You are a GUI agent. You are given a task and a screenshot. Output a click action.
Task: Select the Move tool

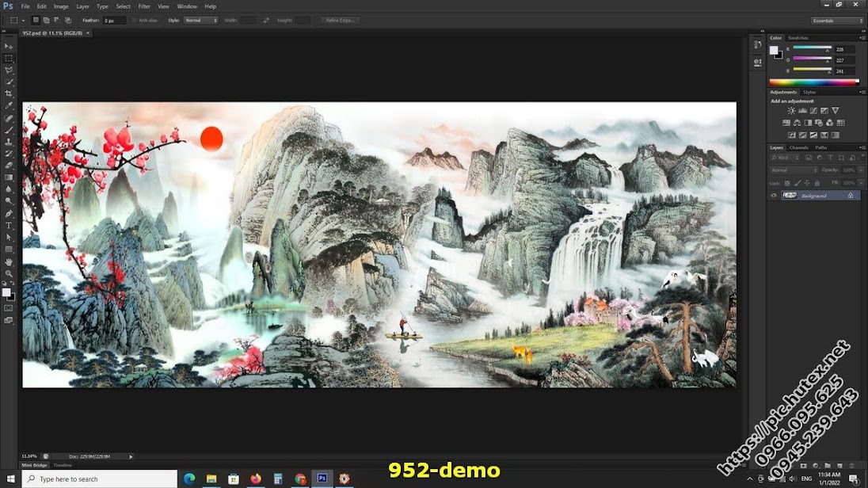[9, 47]
